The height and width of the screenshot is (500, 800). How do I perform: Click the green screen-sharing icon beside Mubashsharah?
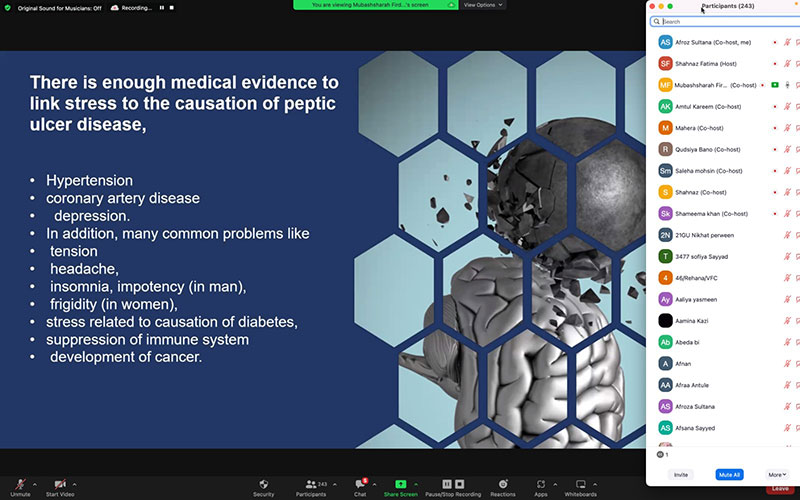[775, 85]
